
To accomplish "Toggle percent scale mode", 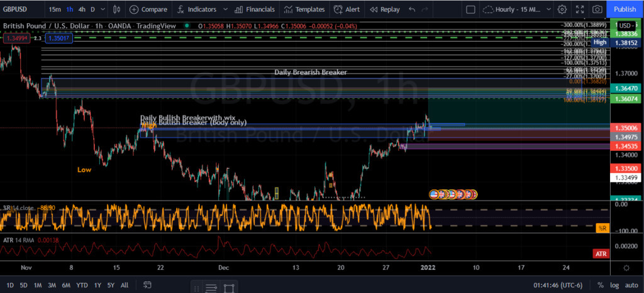I will [x=601, y=285].
